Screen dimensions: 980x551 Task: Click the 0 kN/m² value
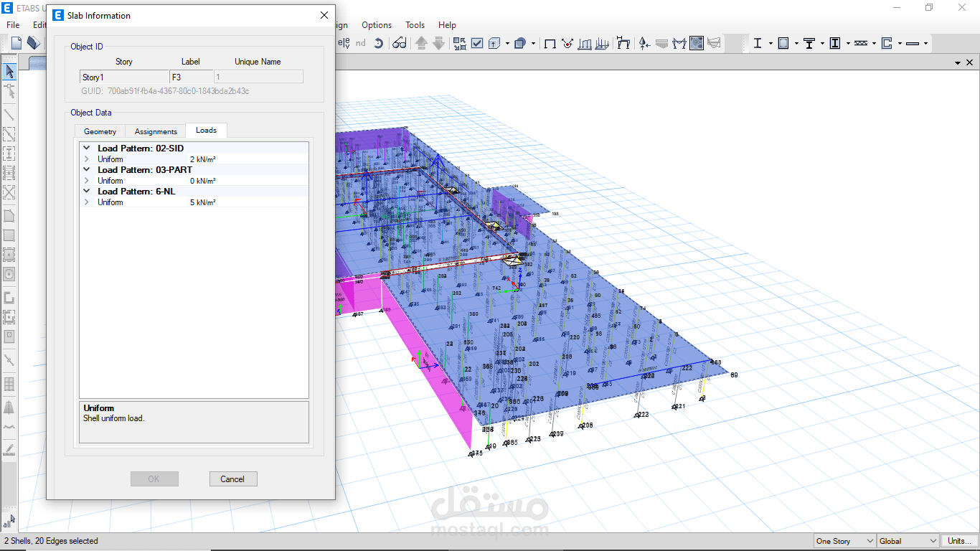(203, 181)
